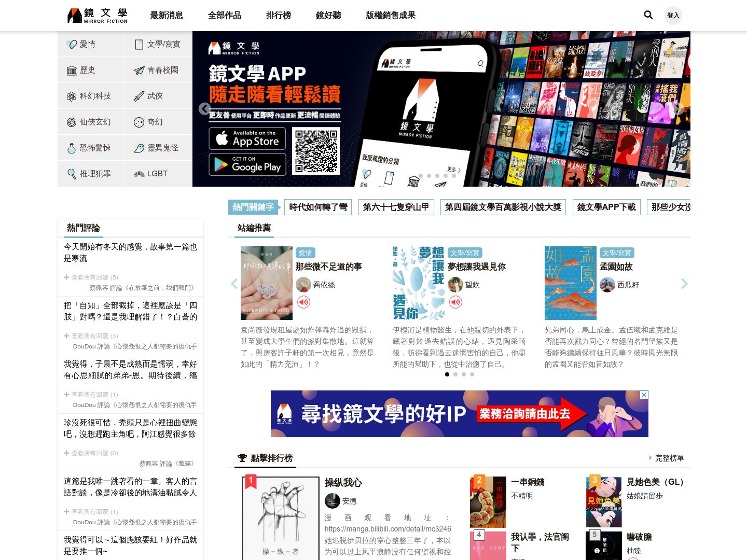
Task: Play audio for 夢想讓我遇見你
Action: [x=455, y=302]
